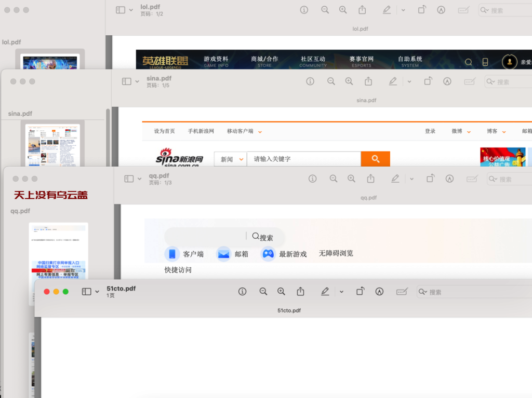The width and height of the screenshot is (532, 398).
Task: Click the info icon in sina.pdf window
Action: click(x=310, y=81)
